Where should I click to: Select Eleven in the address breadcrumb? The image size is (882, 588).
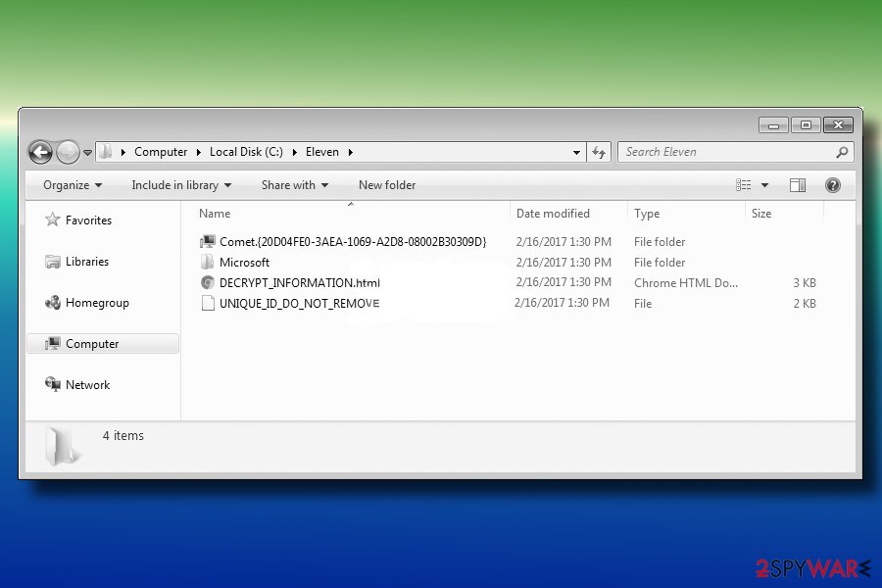(x=322, y=152)
